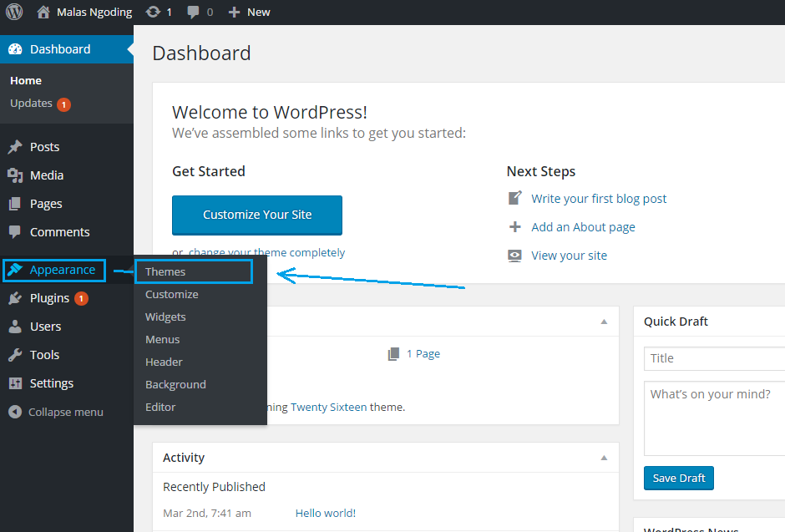Viewport: 785px width, 532px height.
Task: Click the Activity panel title
Action: [183, 458]
